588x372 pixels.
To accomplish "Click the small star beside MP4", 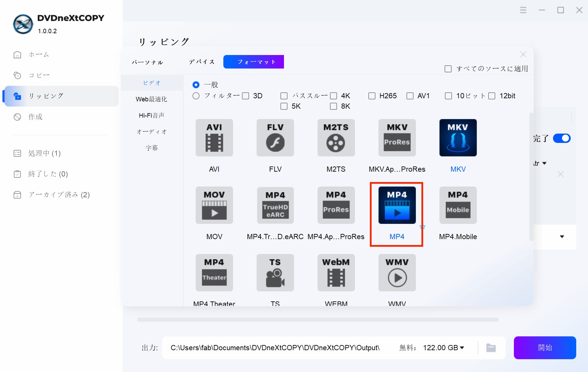I will click(x=422, y=227).
